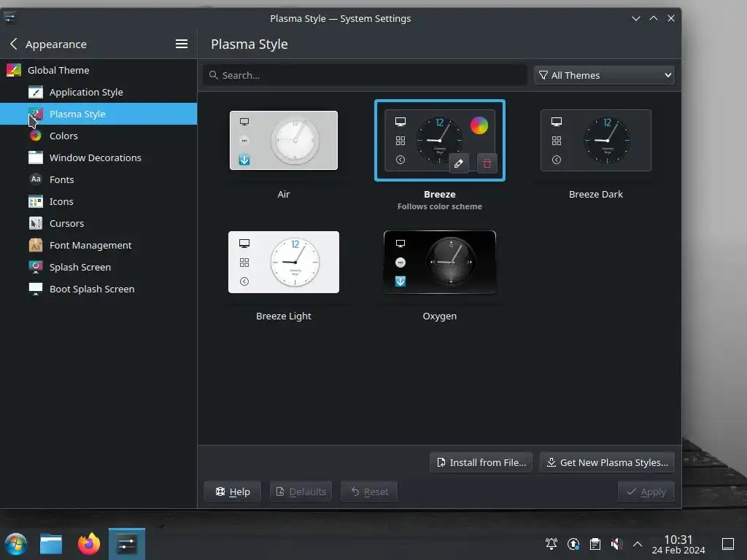Click the trash delete icon on Breeze theme
The width and height of the screenshot is (747, 560).
487,163
